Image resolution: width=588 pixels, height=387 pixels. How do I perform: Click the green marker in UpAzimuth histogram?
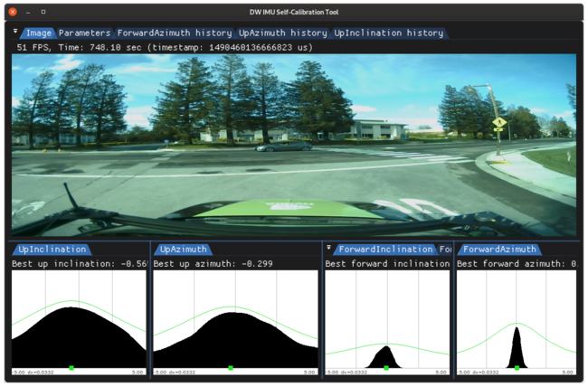click(x=231, y=368)
